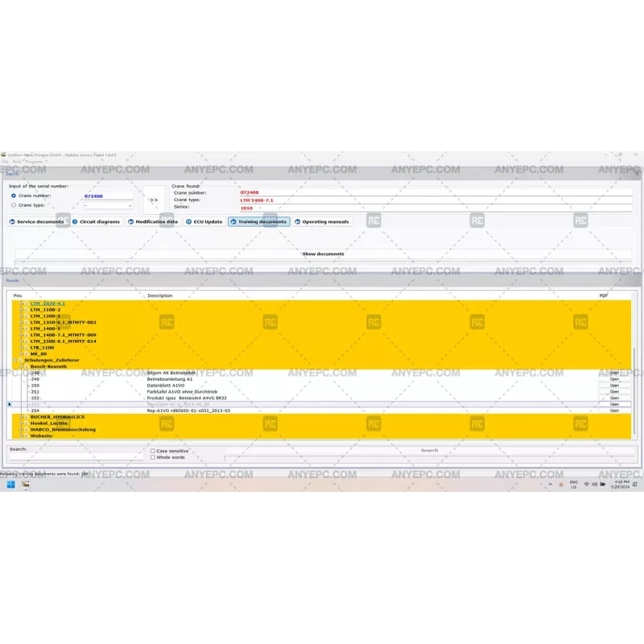Screen dimensions: 644x644
Task: Open the ECU Update section
Action: click(204, 221)
